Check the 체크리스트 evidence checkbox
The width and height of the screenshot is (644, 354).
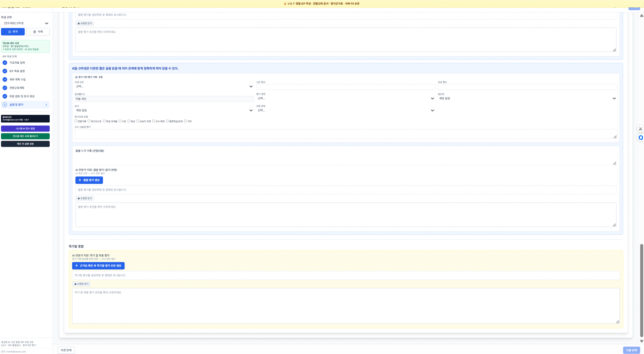[x=89, y=121]
